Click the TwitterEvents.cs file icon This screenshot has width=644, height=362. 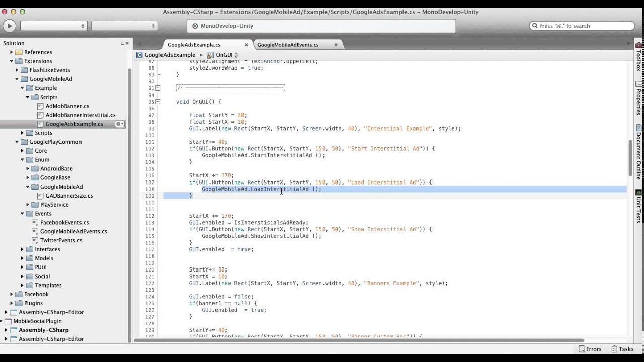coord(35,241)
